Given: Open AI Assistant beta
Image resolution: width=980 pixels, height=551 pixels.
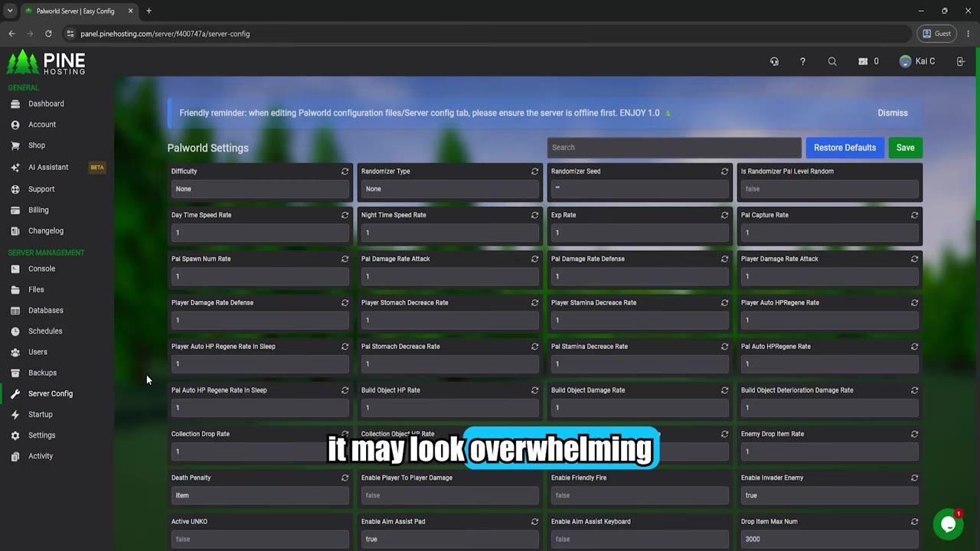Looking at the screenshot, I should pyautogui.click(x=48, y=167).
